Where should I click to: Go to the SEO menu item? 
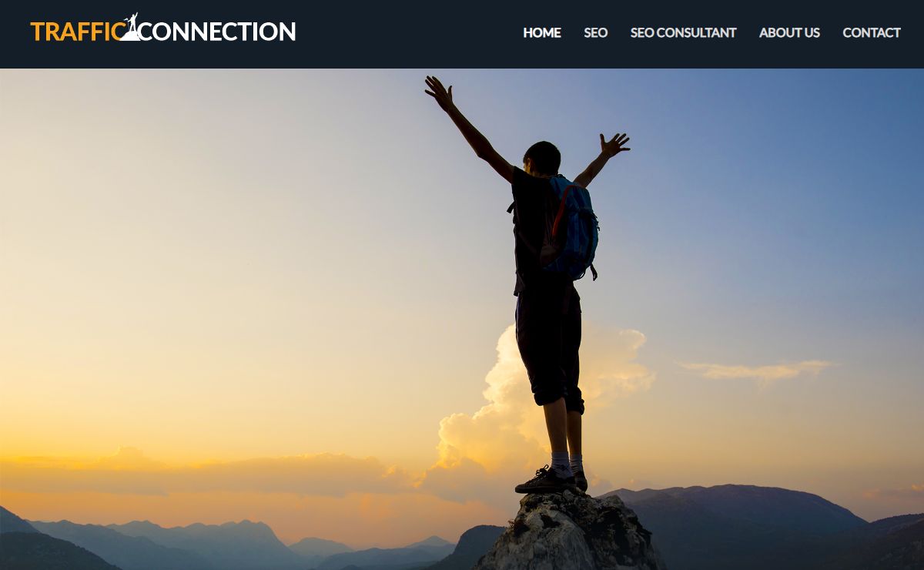[x=596, y=33]
